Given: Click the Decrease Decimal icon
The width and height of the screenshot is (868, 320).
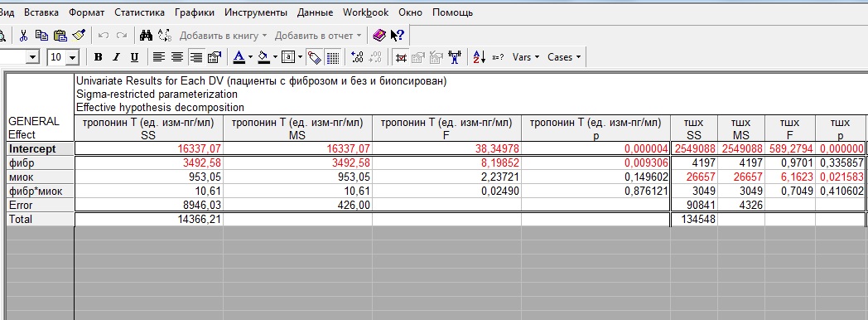Looking at the screenshot, I should click(x=375, y=57).
